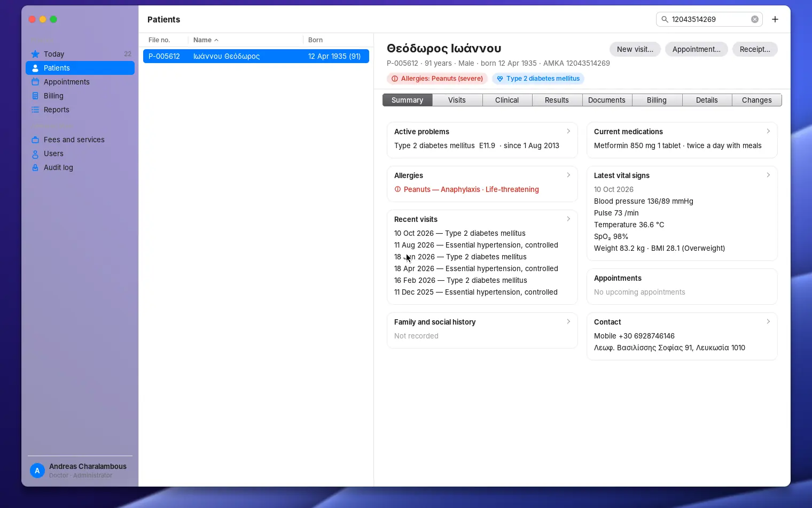Switch to the Clinical tab

pos(507,100)
